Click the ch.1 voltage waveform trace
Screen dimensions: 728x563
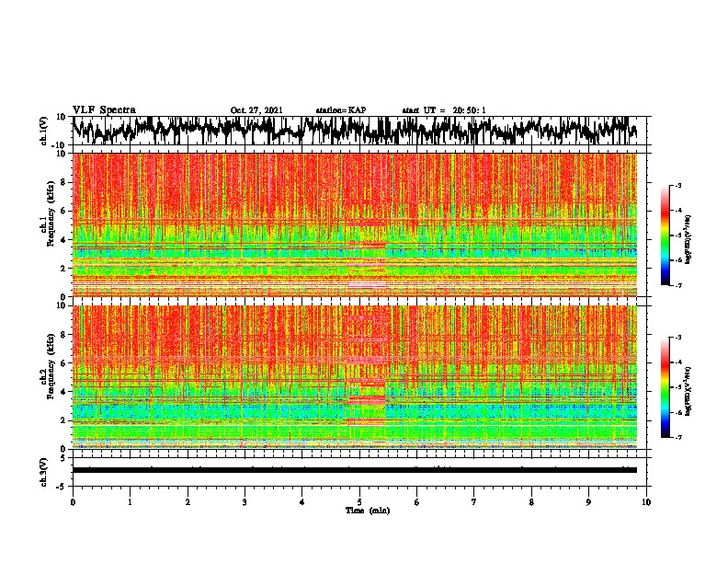[355, 131]
